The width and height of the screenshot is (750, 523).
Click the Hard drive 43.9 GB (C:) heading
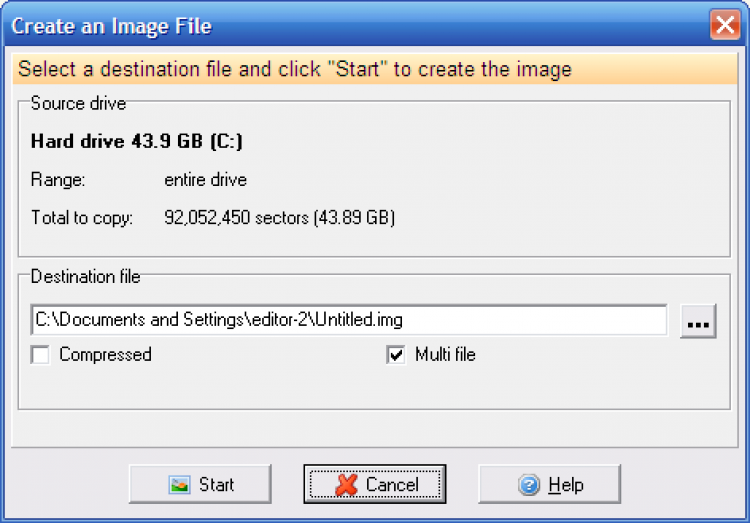tap(137, 142)
